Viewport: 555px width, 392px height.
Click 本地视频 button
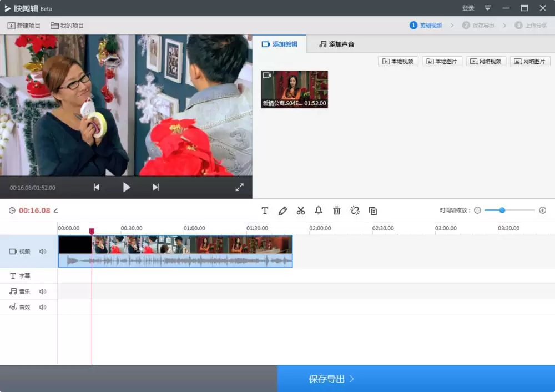pos(398,61)
